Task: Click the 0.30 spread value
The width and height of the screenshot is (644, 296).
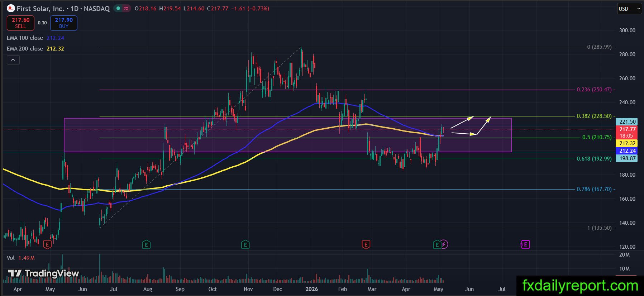Action: (42, 23)
